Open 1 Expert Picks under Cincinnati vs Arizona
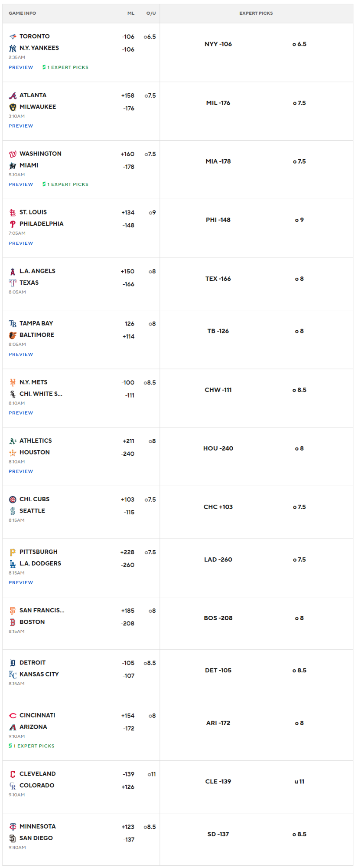 pos(32,746)
